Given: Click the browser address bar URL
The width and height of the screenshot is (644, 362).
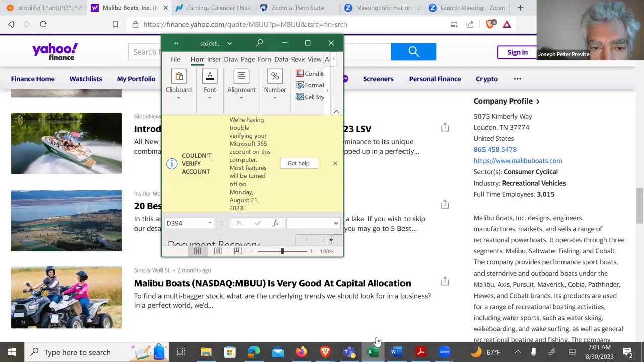Looking at the screenshot, I should tap(245, 24).
